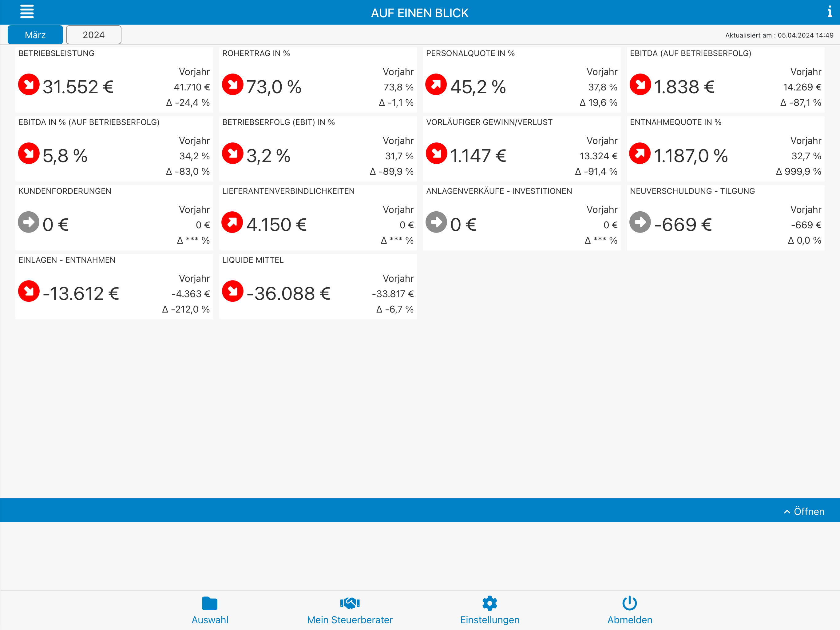Select the Einlagen - Entnahmen tile
Screen dimensions: 840x630
(x=114, y=286)
